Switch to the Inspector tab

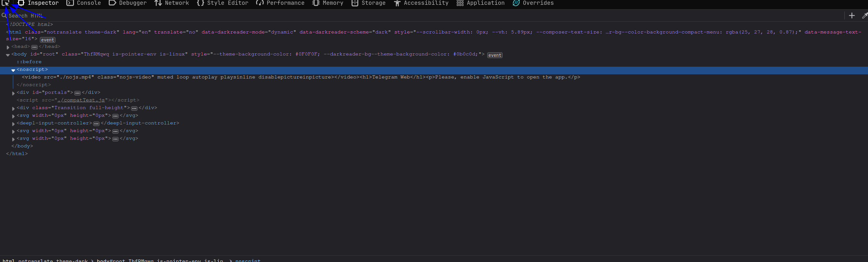click(x=38, y=3)
